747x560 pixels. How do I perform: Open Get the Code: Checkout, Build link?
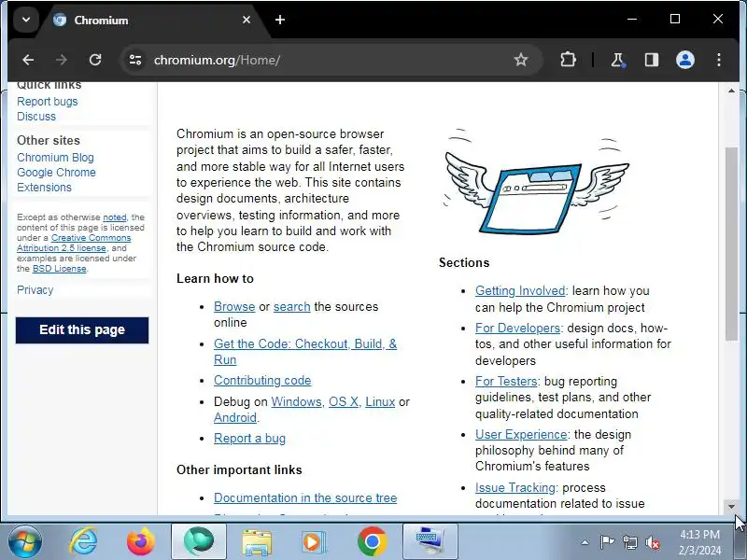[305, 352]
